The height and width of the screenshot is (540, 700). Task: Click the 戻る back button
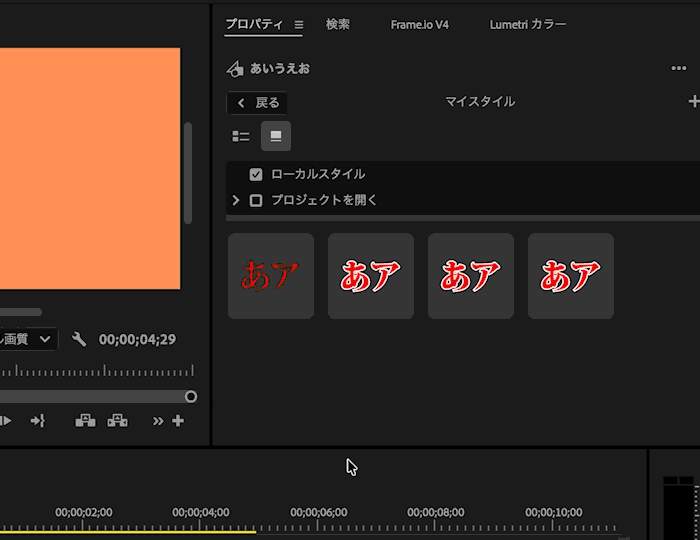(257, 103)
